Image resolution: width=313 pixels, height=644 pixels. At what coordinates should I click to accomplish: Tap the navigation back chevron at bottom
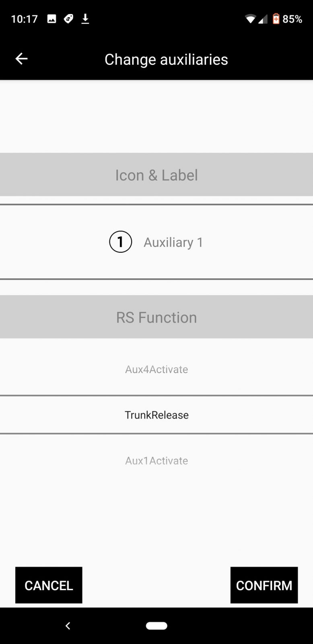(68, 625)
